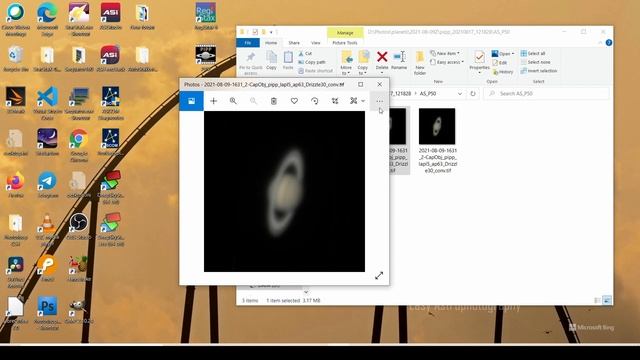
Task: Open Stellarium desktop shortcut
Action: (47, 142)
